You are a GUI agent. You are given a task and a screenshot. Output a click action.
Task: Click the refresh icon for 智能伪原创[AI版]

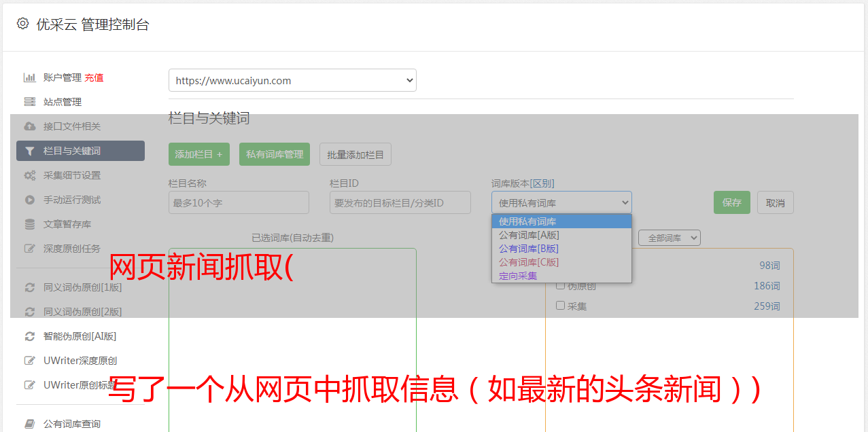(x=30, y=336)
